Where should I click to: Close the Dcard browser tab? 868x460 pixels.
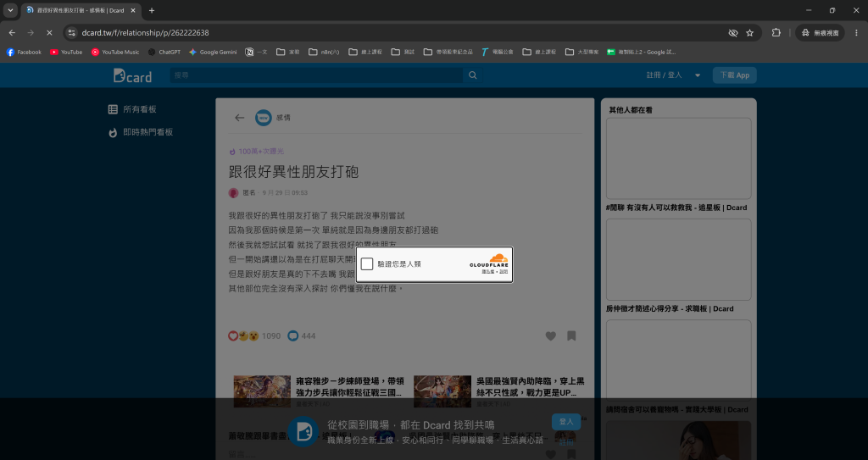tap(133, 10)
